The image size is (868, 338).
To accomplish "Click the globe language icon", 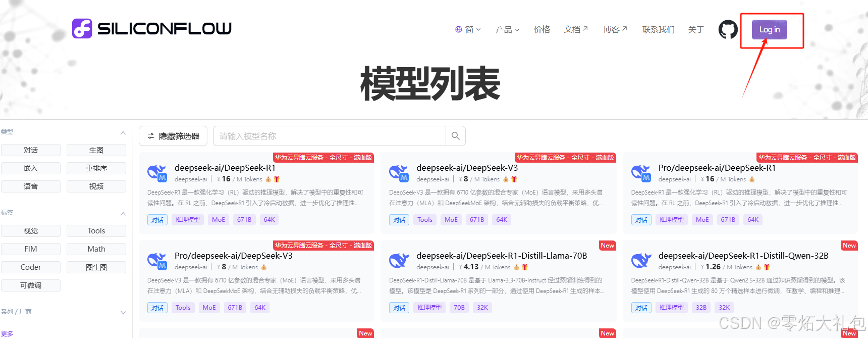I will coord(459,30).
